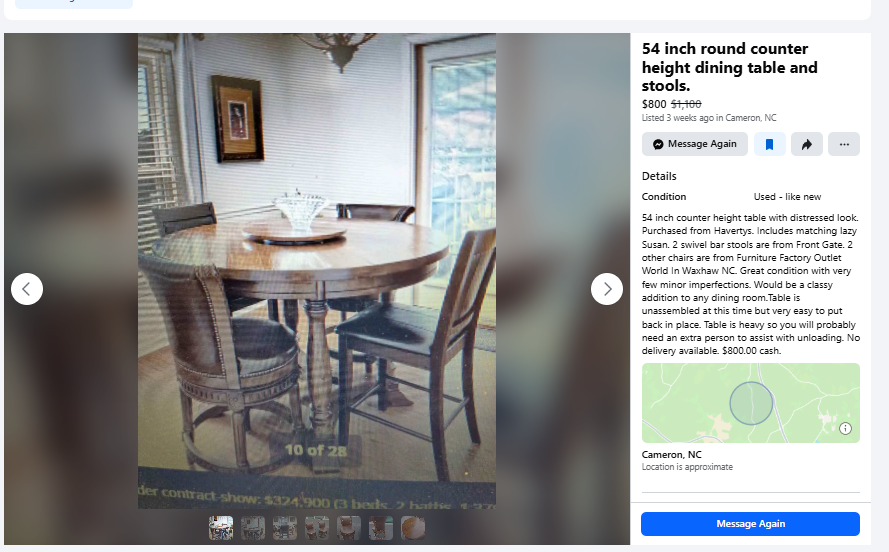Select the sixth photo thumbnail
The width and height of the screenshot is (889, 552).
[x=381, y=528]
